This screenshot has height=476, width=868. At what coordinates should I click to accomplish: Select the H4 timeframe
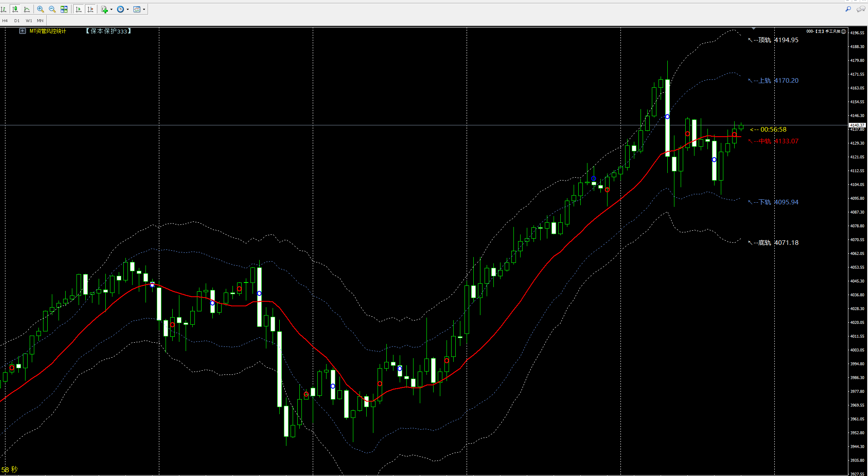pos(5,20)
